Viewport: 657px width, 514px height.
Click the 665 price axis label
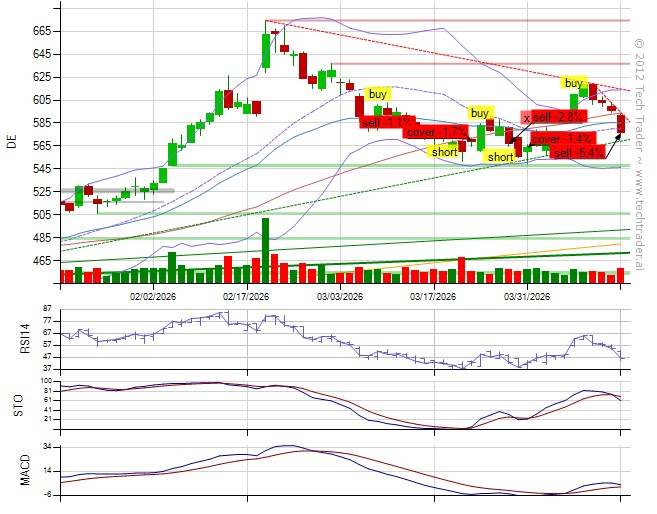coord(41,31)
